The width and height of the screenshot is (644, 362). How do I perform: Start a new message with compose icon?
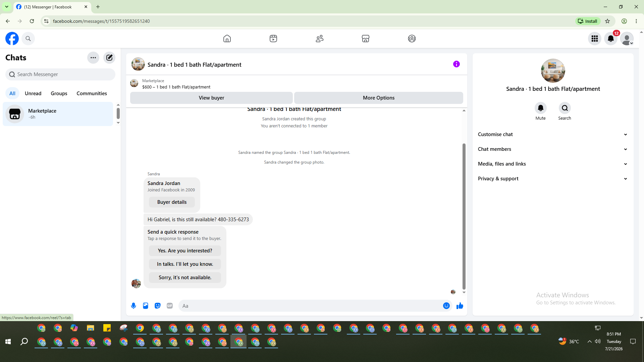point(109,58)
